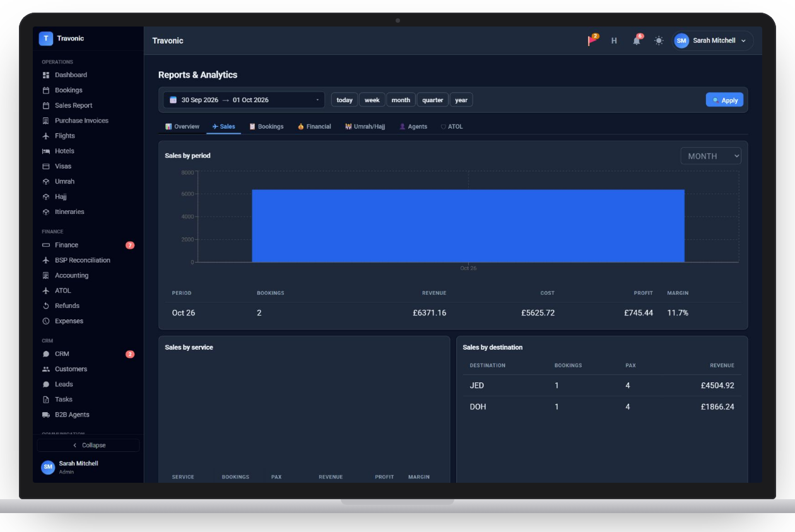The height and width of the screenshot is (532, 795).
Task: Open the JED destination row
Action: (602, 386)
